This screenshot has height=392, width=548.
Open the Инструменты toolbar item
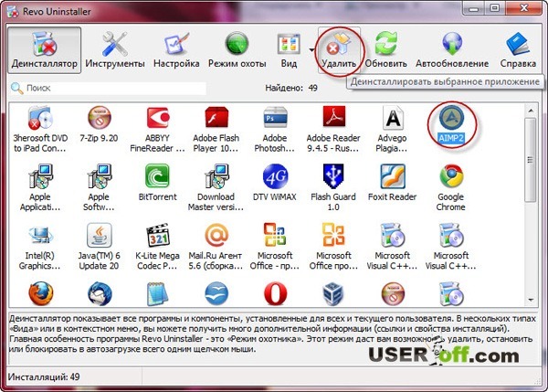pos(115,50)
